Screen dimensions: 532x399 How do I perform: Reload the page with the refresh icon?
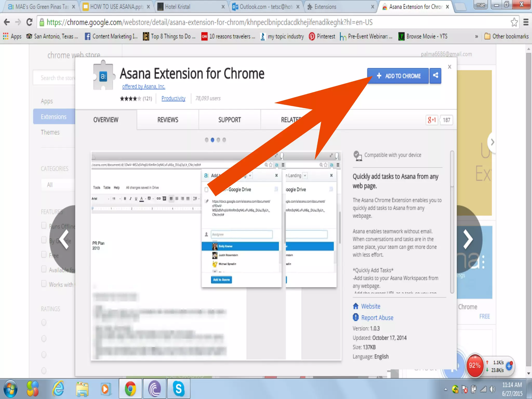(29, 22)
